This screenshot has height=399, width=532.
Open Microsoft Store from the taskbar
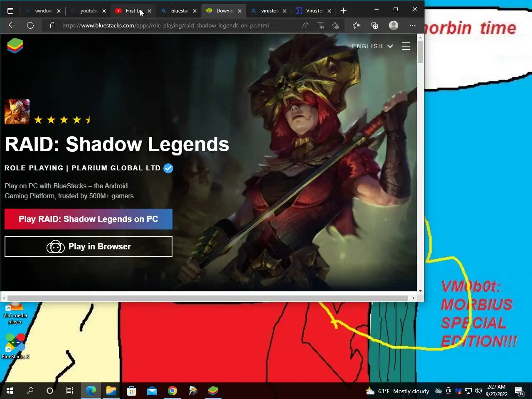132,391
